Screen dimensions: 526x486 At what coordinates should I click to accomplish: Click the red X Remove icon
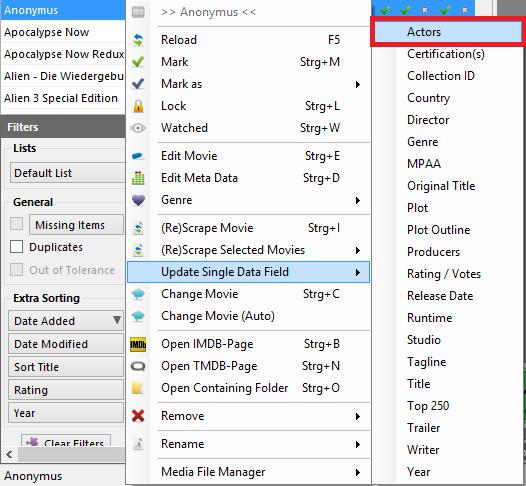coord(138,416)
